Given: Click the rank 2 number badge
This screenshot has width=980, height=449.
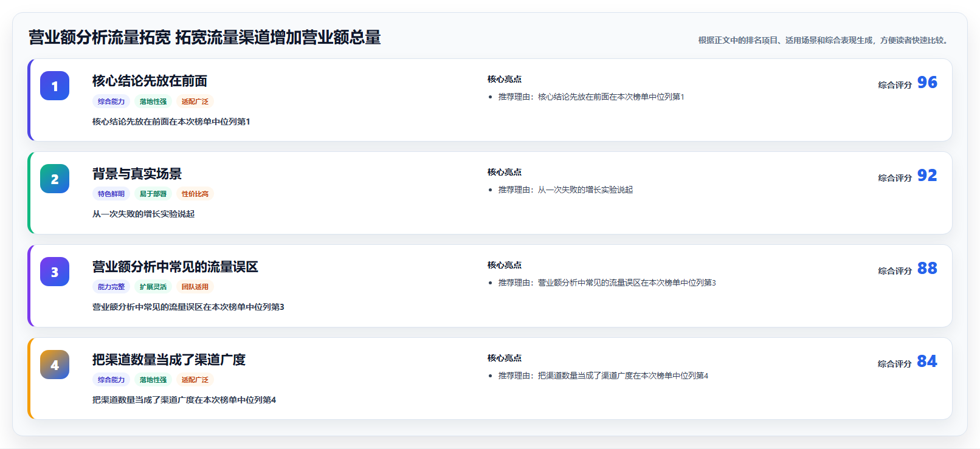Looking at the screenshot, I should [x=55, y=179].
